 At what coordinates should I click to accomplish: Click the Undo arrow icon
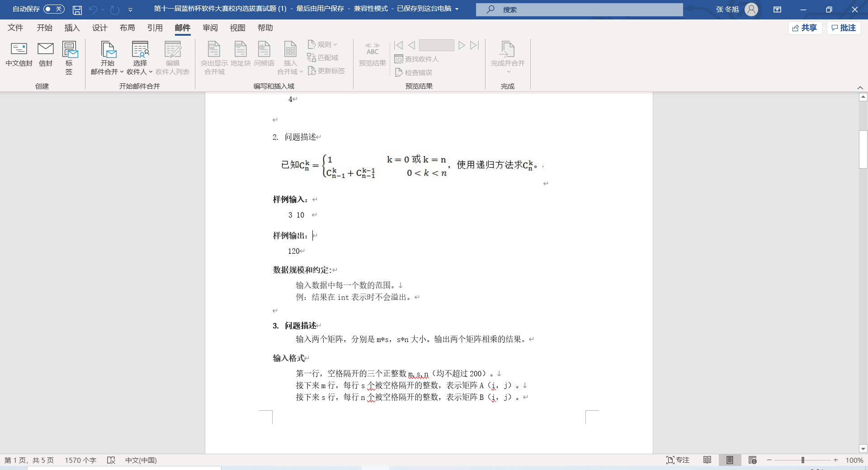click(x=93, y=9)
